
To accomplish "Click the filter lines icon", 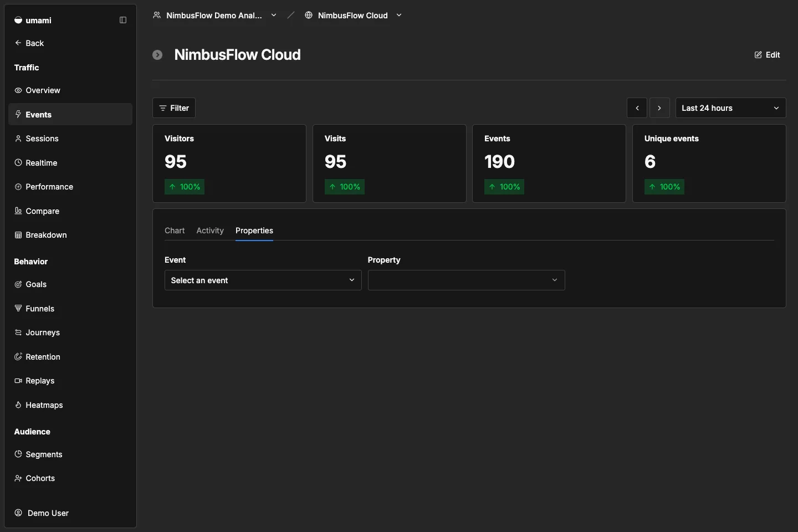I will [163, 108].
